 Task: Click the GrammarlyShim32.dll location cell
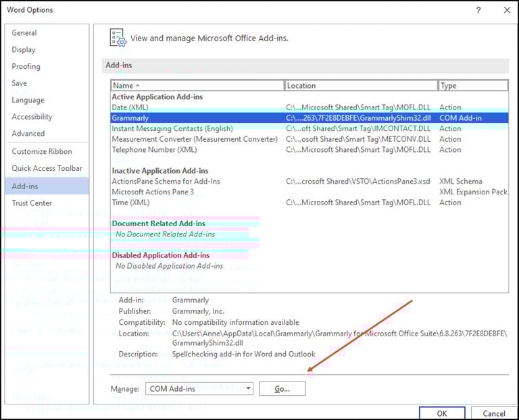[358, 118]
